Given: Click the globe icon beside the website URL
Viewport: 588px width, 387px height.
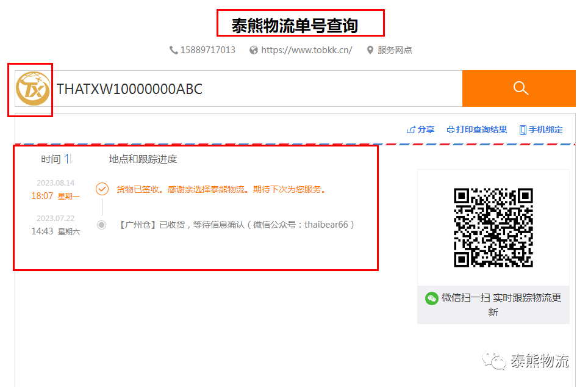Looking at the screenshot, I should tap(254, 50).
